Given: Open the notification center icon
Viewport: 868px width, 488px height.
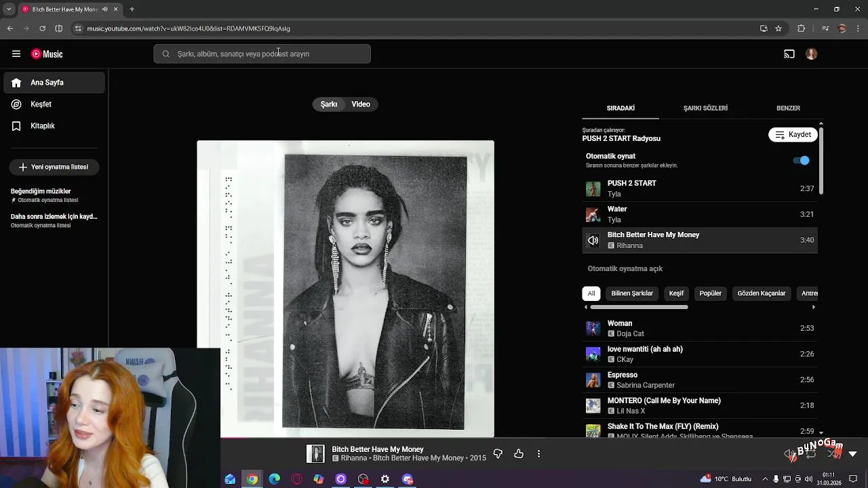Looking at the screenshot, I should 853,479.
